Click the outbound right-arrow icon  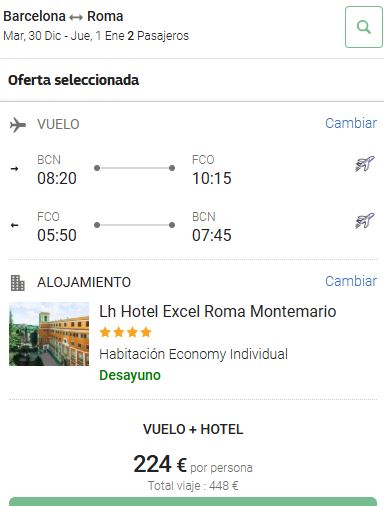pyautogui.click(x=14, y=169)
